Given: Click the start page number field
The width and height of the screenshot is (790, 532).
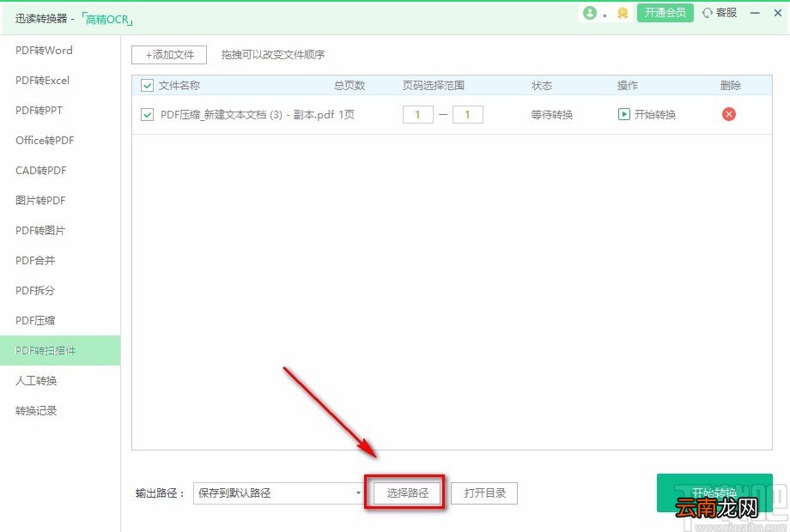Looking at the screenshot, I should pyautogui.click(x=417, y=115).
